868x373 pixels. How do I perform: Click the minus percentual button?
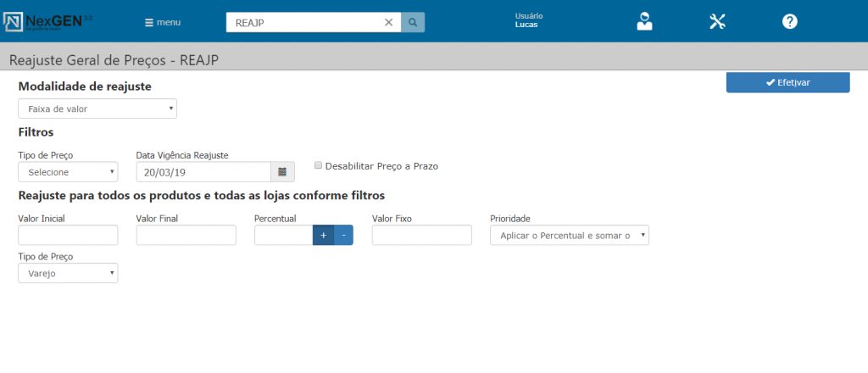343,235
